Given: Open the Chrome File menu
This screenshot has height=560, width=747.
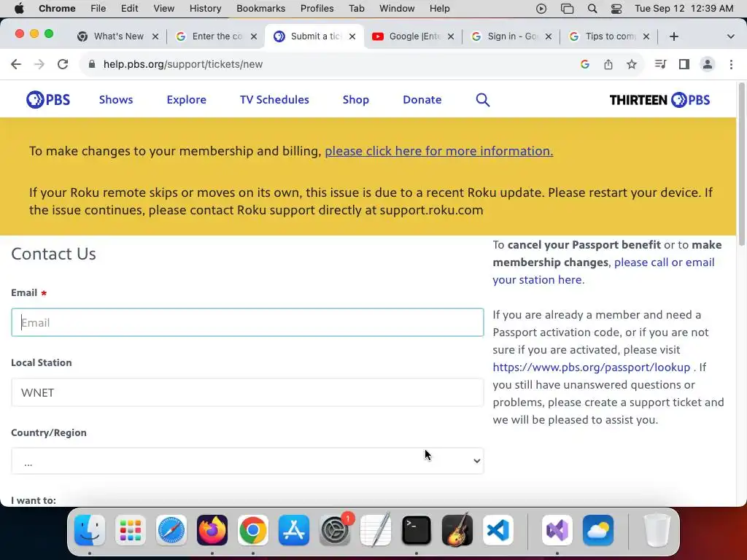Looking at the screenshot, I should 98,9.
